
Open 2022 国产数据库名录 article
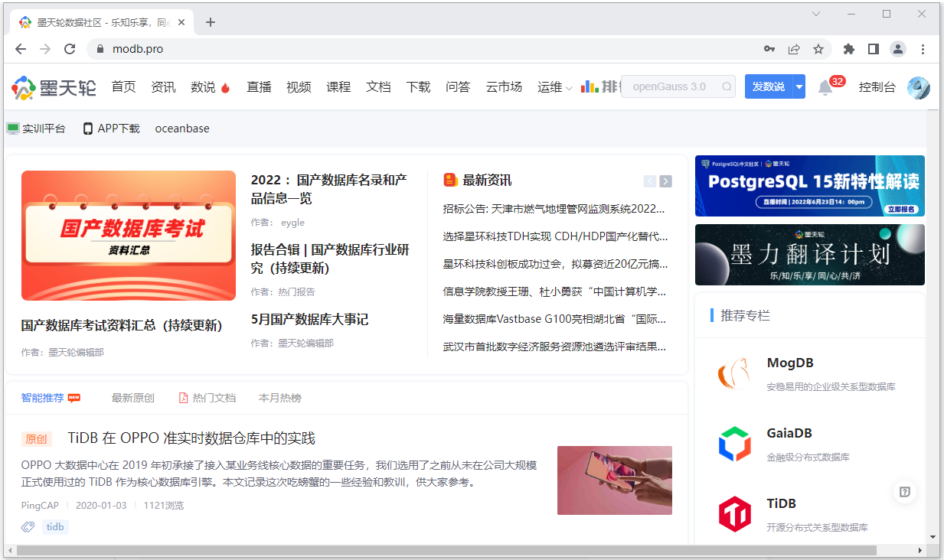click(x=329, y=189)
